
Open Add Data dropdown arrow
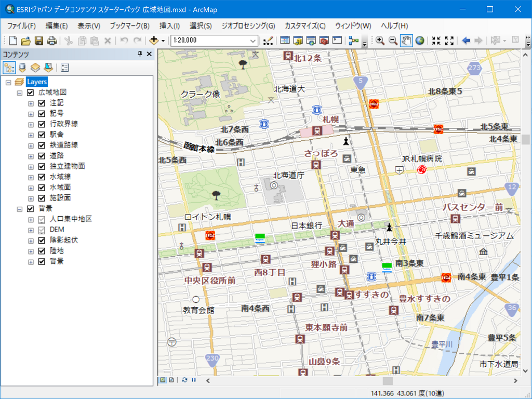tap(163, 41)
